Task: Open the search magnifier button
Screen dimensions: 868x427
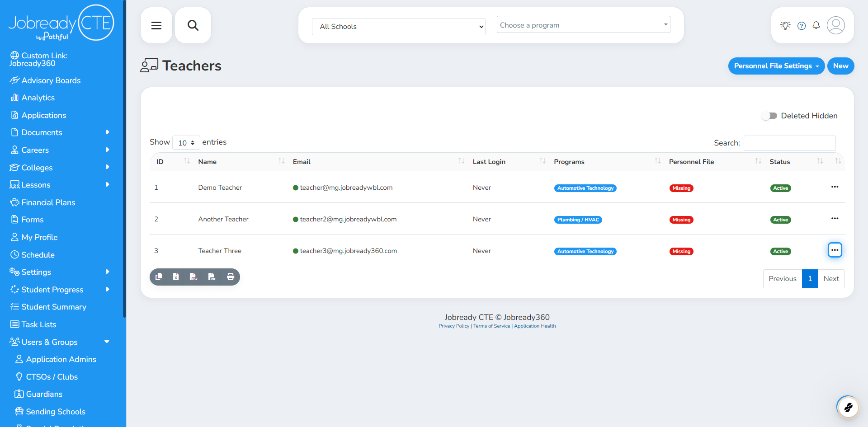Action: coord(193,25)
